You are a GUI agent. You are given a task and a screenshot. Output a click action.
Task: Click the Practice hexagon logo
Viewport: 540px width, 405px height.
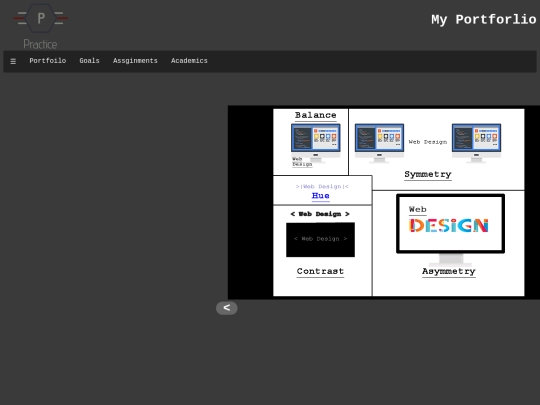coord(41,27)
